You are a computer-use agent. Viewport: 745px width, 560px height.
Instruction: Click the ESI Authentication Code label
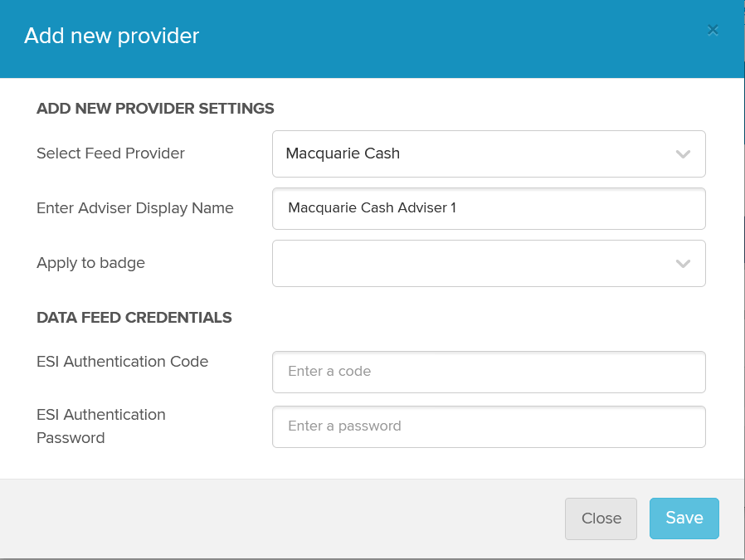click(x=122, y=362)
